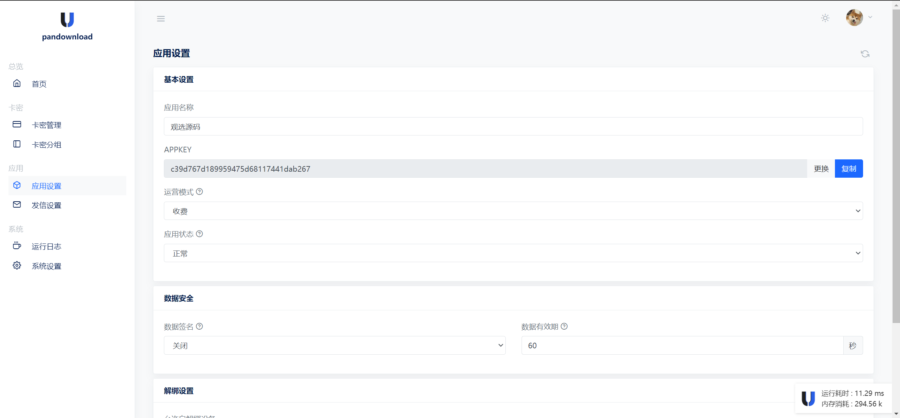Click the envelope icon beside 发信设置
Image resolution: width=900 pixels, height=418 pixels.
(x=17, y=205)
